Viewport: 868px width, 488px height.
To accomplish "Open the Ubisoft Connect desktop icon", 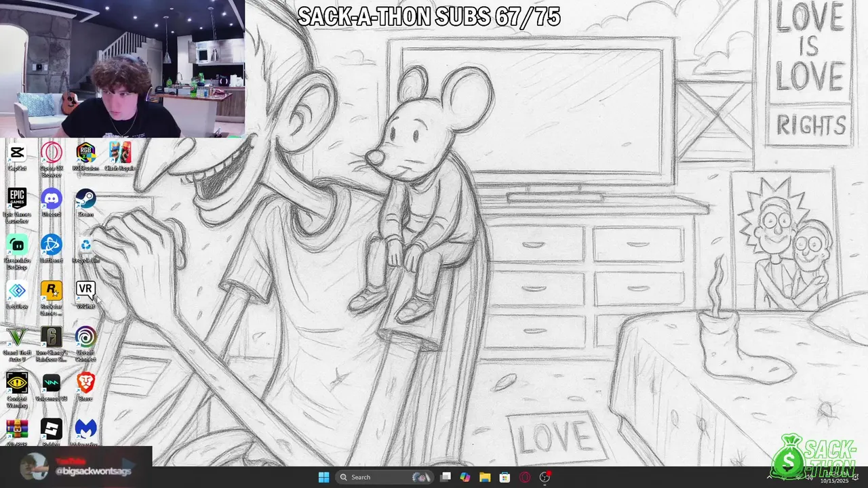I will (x=85, y=344).
